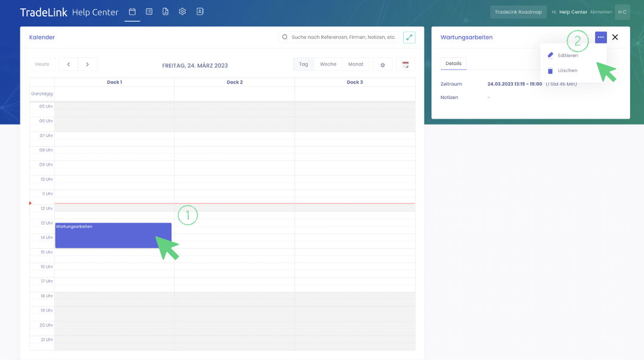This screenshot has height=360, width=644.
Task: Click the Abmelden logout link
Action: tap(600, 12)
